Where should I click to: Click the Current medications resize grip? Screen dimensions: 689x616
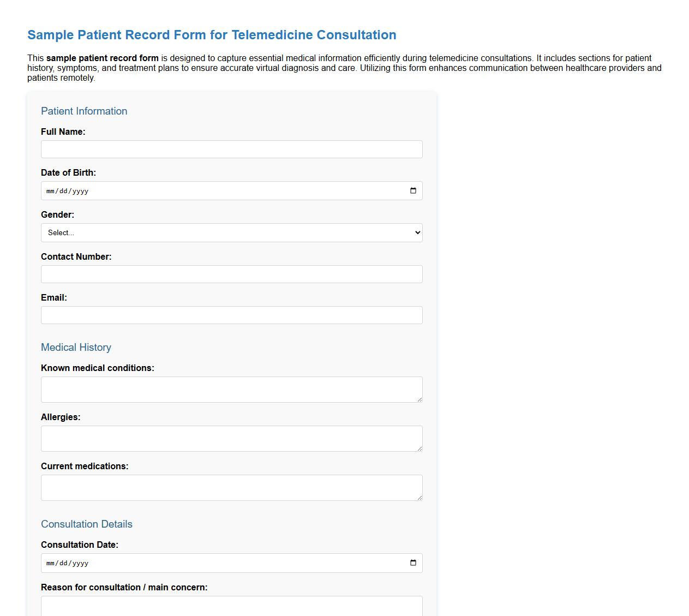pos(420,498)
